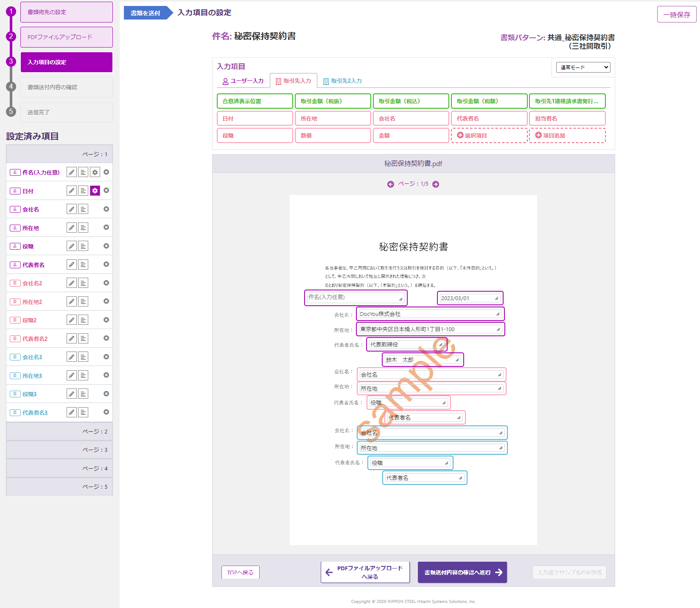
Task: Select the 合意済表示位置 input item
Action: point(255,101)
